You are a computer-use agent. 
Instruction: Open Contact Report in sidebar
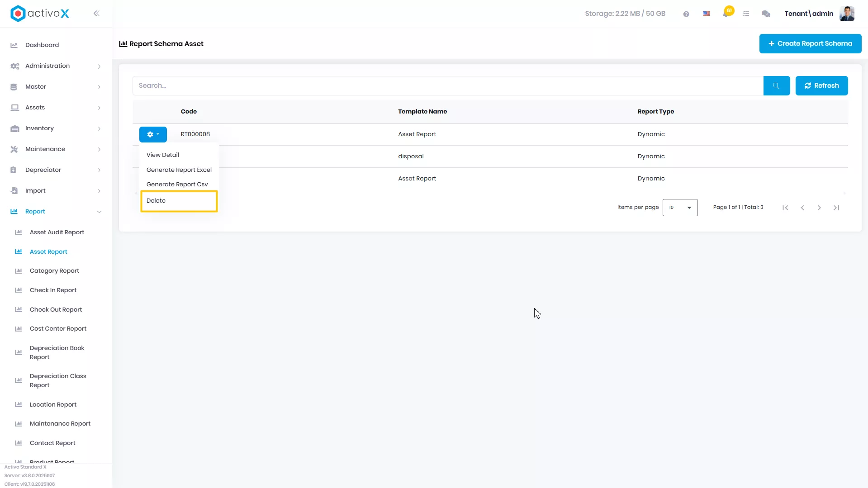click(52, 443)
